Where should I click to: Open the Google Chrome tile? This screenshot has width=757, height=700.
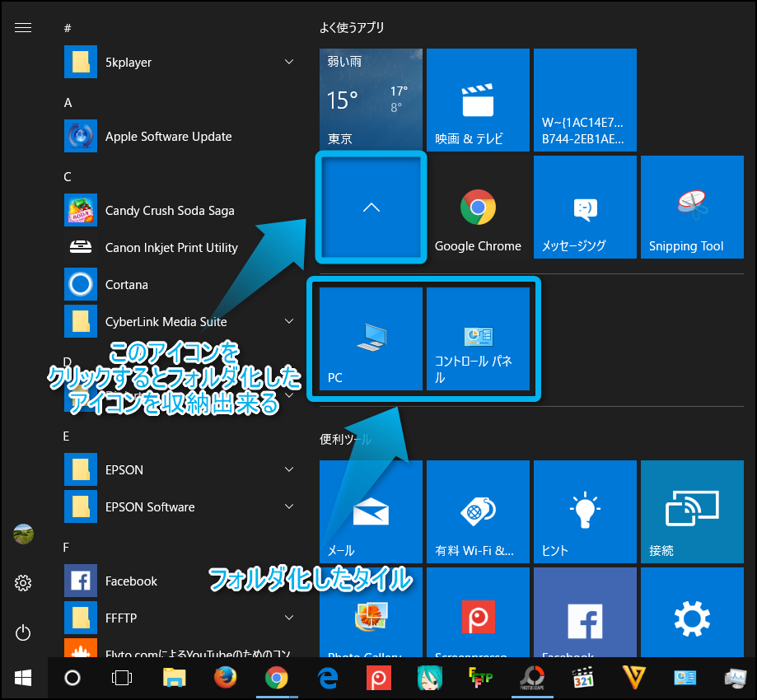point(478,208)
